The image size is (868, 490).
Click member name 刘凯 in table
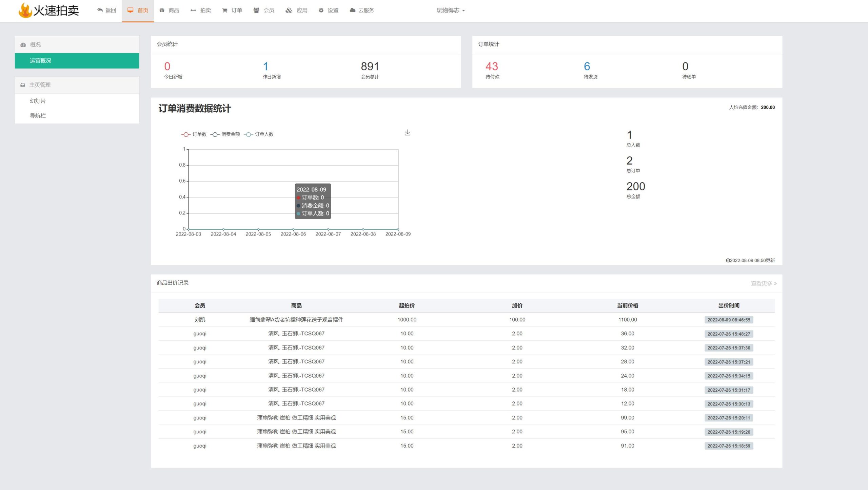tap(200, 320)
